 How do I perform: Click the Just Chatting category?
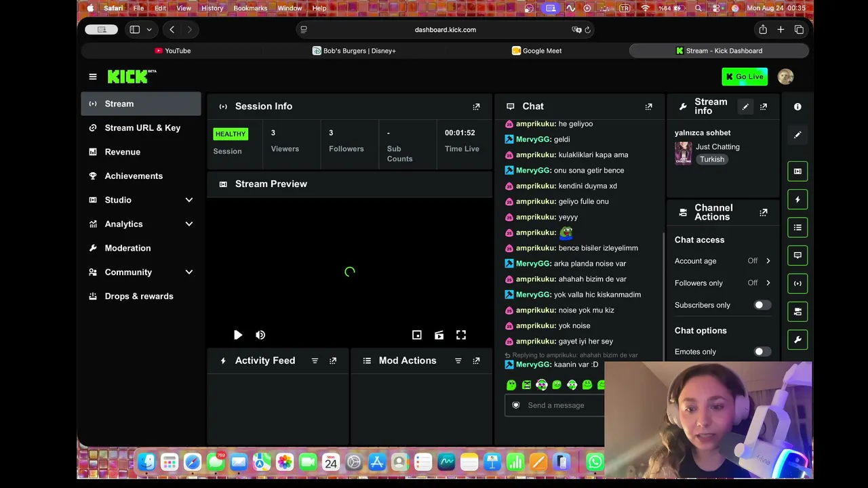717,147
